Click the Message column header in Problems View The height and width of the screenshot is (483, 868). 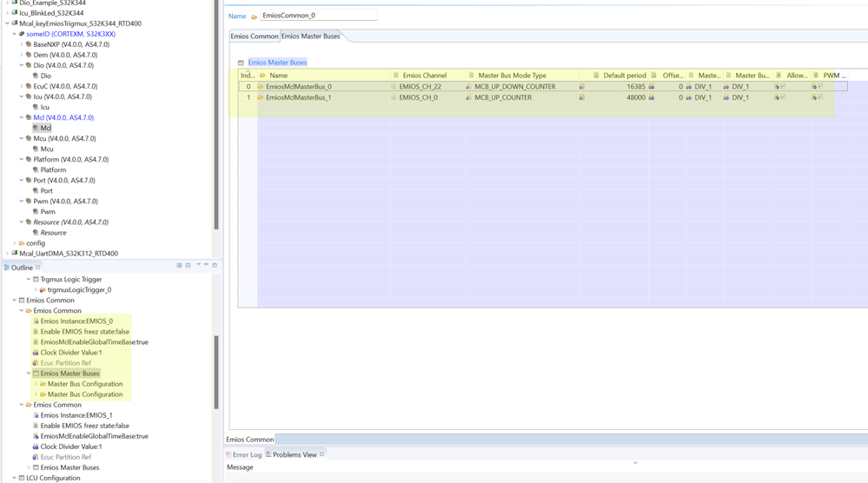[241, 467]
